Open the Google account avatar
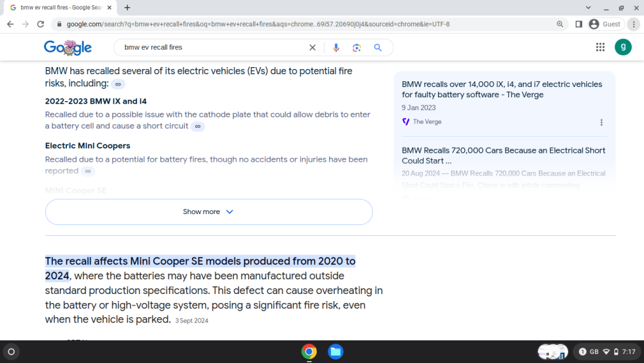 pyautogui.click(x=623, y=47)
